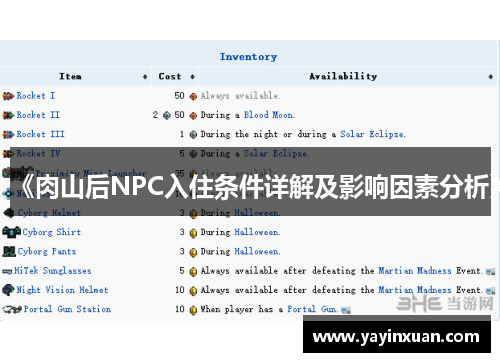
Task: Click desktop-version icon in HiTek Sunglasses row
Action: pyautogui.click(x=490, y=272)
